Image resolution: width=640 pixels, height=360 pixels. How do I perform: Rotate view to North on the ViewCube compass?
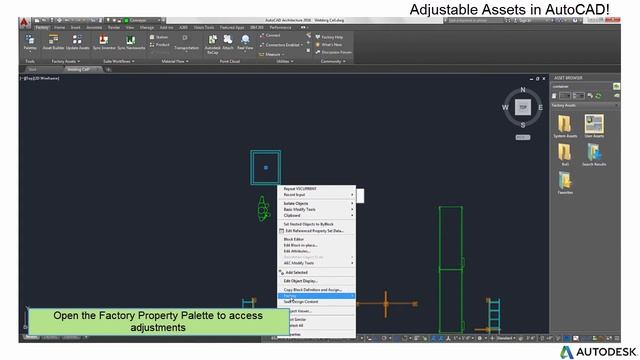pyautogui.click(x=523, y=90)
